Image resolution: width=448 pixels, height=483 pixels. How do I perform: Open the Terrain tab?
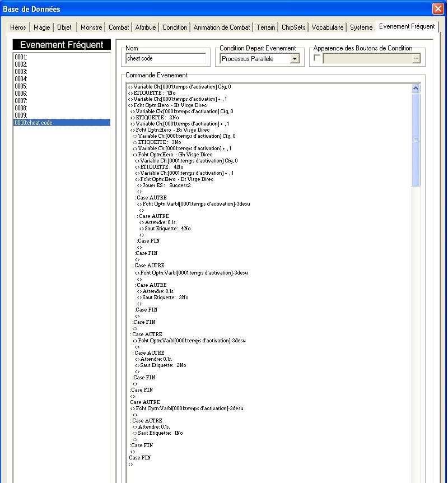pos(266,27)
